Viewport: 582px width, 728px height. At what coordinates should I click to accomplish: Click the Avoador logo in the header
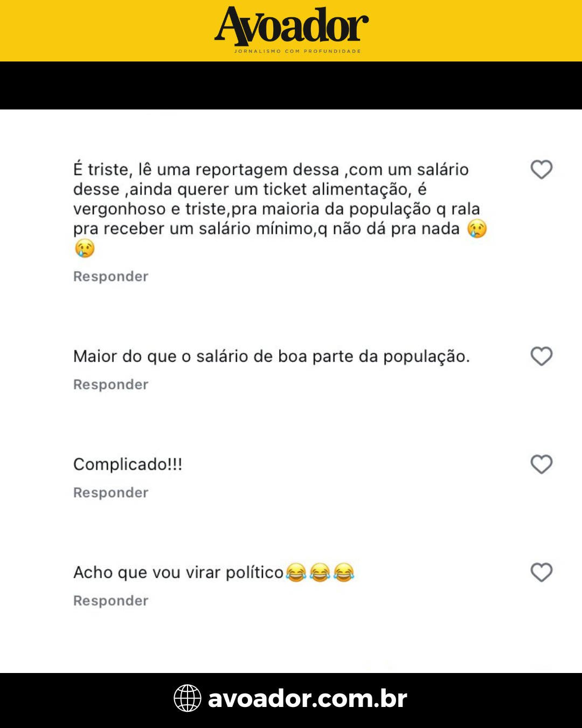(x=292, y=26)
